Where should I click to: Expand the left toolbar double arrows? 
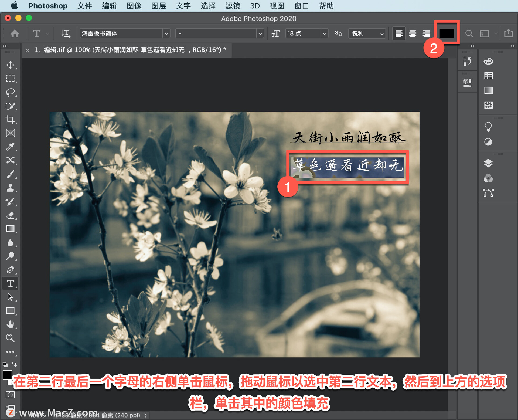point(5,46)
